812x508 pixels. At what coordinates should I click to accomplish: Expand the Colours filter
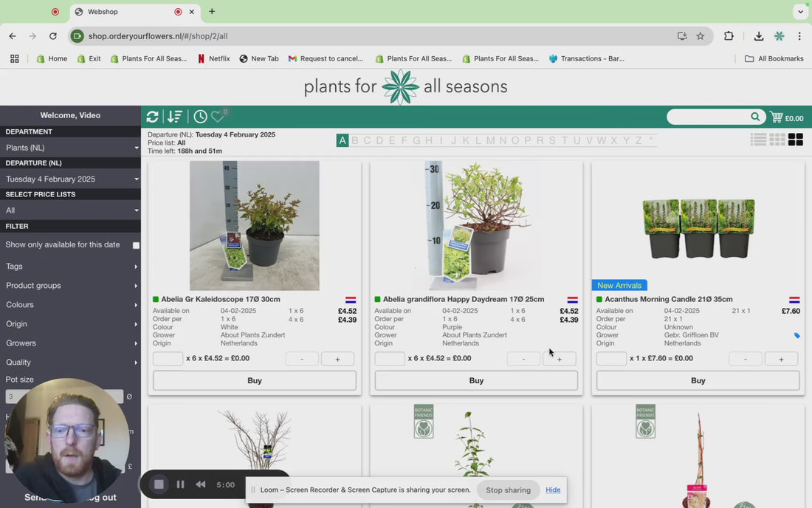tap(70, 304)
